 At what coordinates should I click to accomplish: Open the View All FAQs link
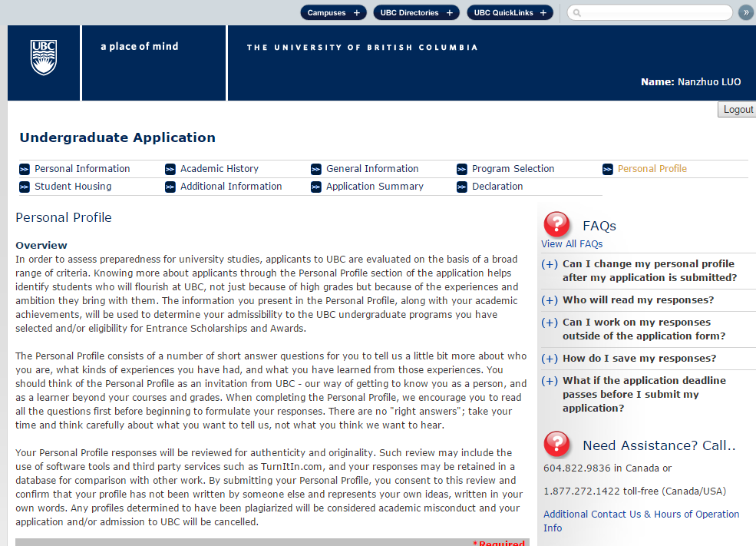tap(572, 244)
